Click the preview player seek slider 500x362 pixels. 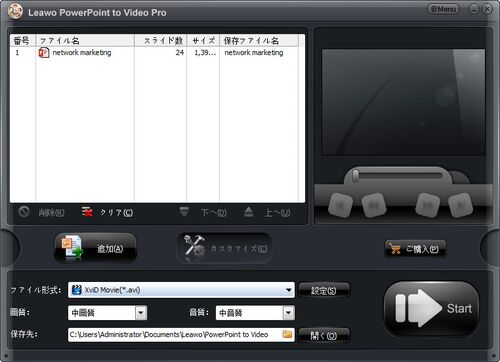(398, 176)
